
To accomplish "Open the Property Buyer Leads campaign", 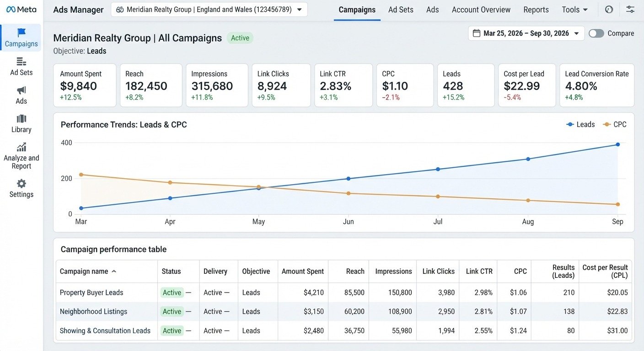I will coord(91,292).
